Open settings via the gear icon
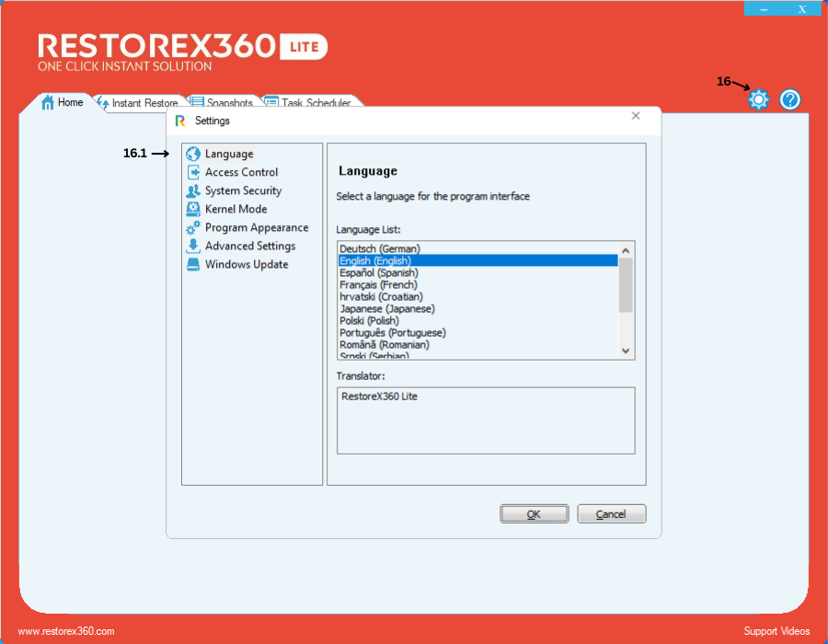The width and height of the screenshot is (828, 644). click(758, 99)
